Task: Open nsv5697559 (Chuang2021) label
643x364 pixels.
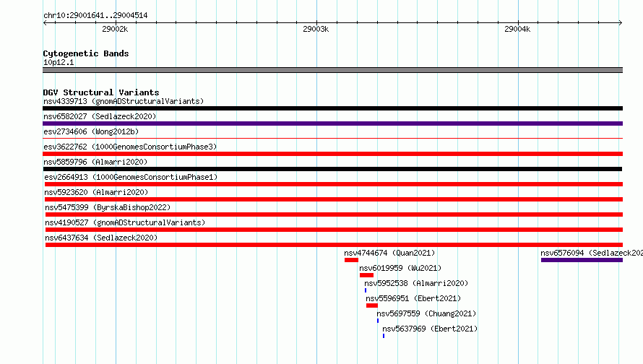Action: pyautogui.click(x=426, y=313)
